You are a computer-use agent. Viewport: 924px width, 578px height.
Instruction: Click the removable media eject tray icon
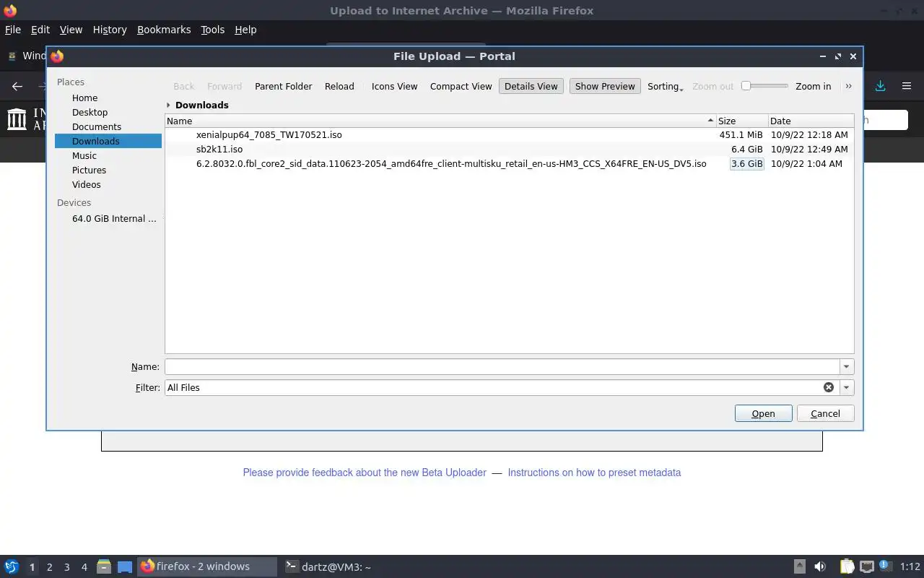pyautogui.click(x=800, y=567)
